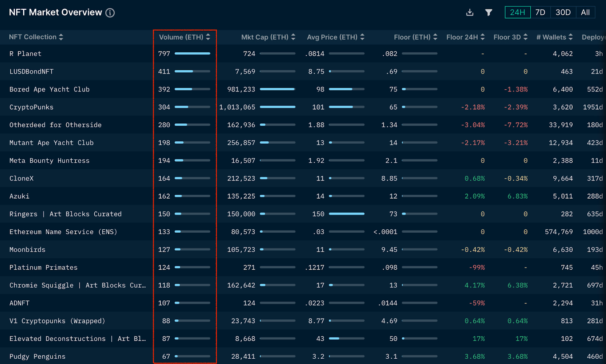The height and width of the screenshot is (364, 606).
Task: Click the 981,233 market cap value
Action: click(x=241, y=89)
